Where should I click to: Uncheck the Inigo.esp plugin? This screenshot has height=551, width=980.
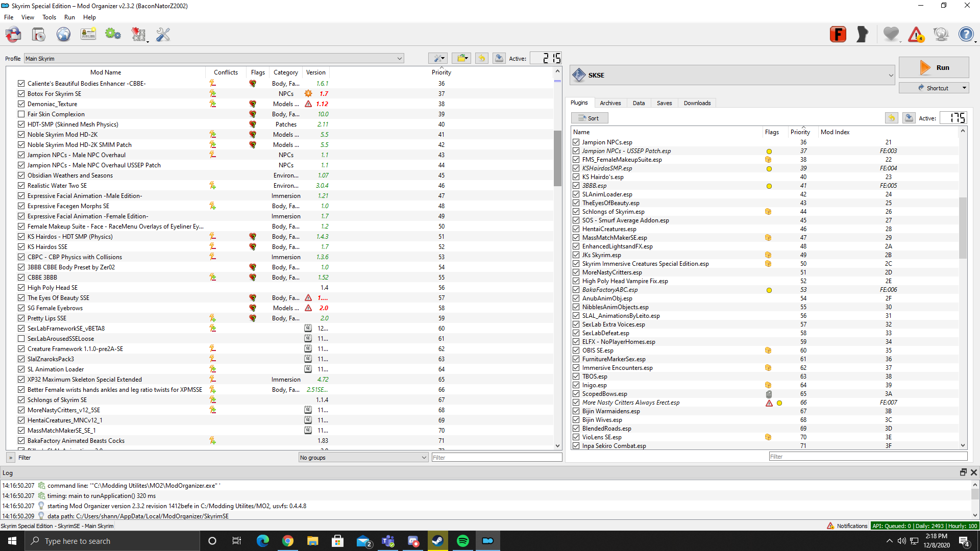pyautogui.click(x=576, y=385)
